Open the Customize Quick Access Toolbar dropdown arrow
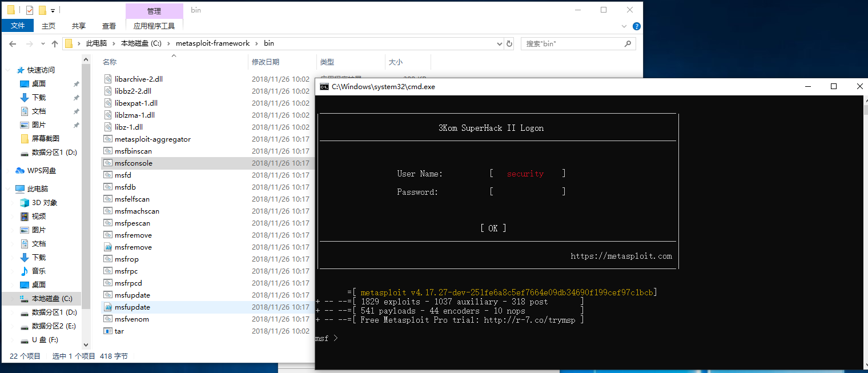The height and width of the screenshot is (373, 868). coord(53,10)
